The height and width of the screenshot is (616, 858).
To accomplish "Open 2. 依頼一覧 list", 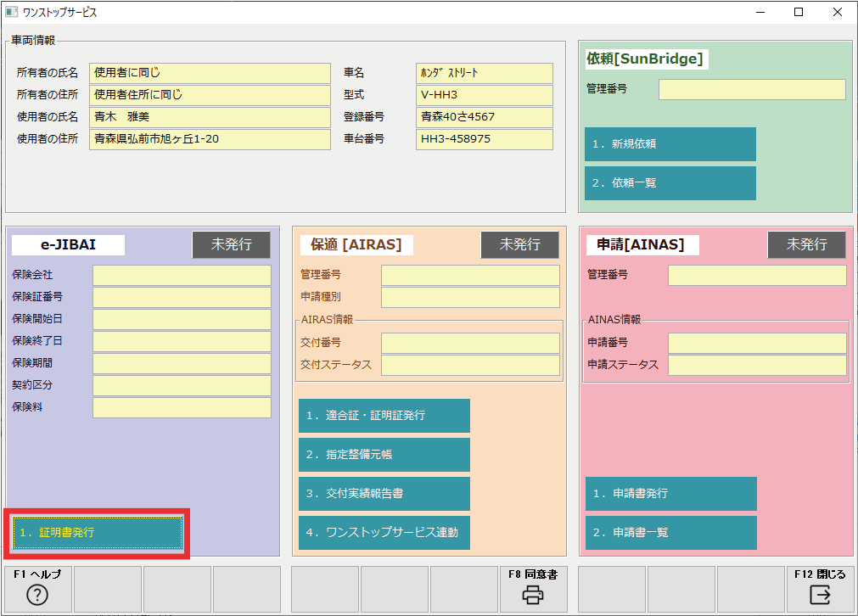I will point(670,182).
